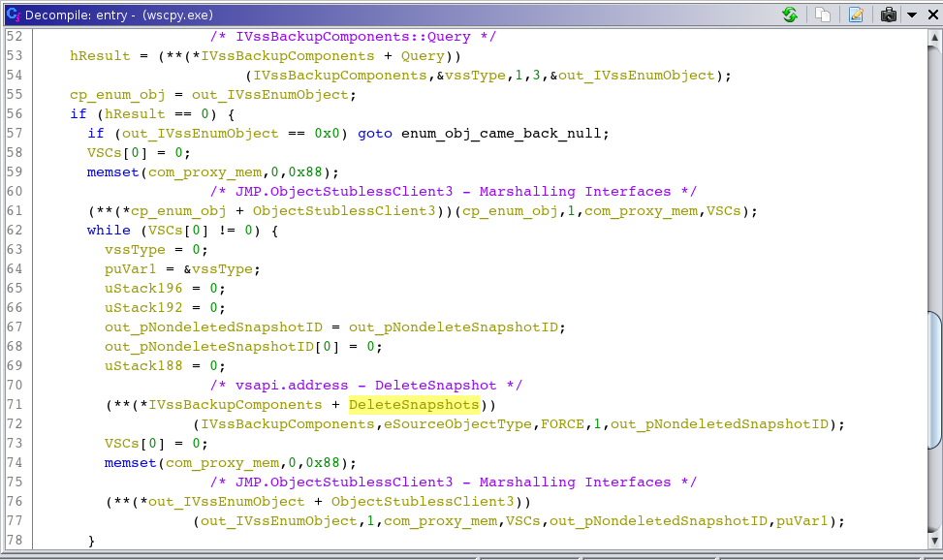Click line number 62 in the gutter
The image size is (943, 560).
(x=16, y=231)
